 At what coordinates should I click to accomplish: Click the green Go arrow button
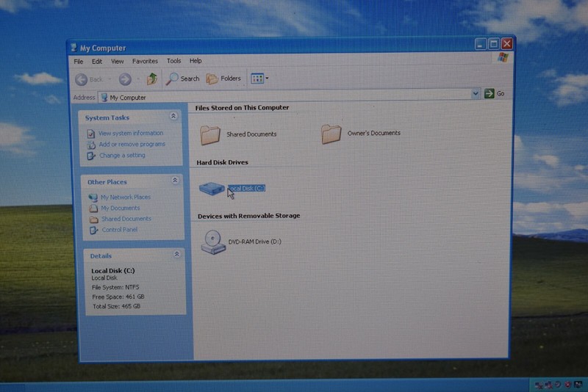click(x=489, y=93)
